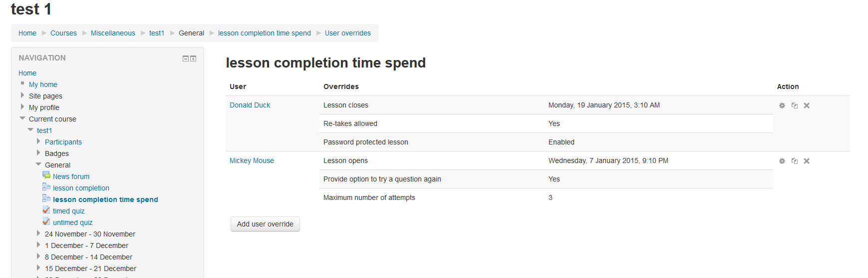Delete Donald Duck's override with X icon
The height and width of the screenshot is (278, 868).
807,105
